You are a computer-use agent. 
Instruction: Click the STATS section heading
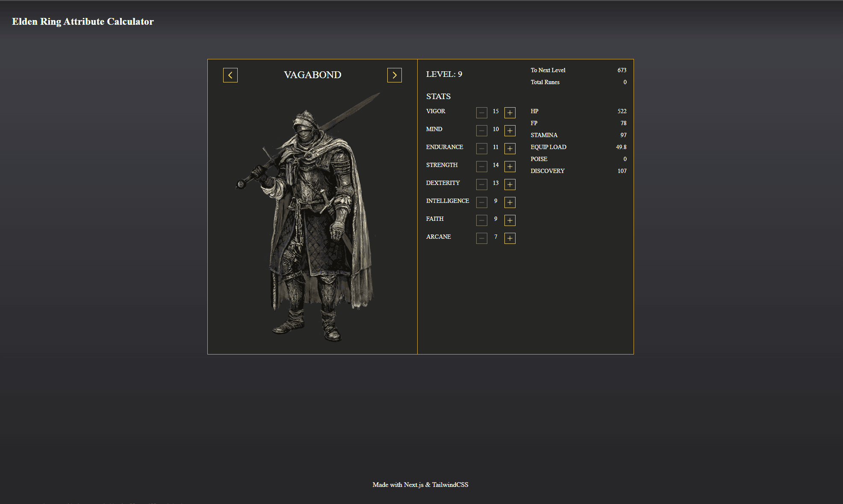438,97
